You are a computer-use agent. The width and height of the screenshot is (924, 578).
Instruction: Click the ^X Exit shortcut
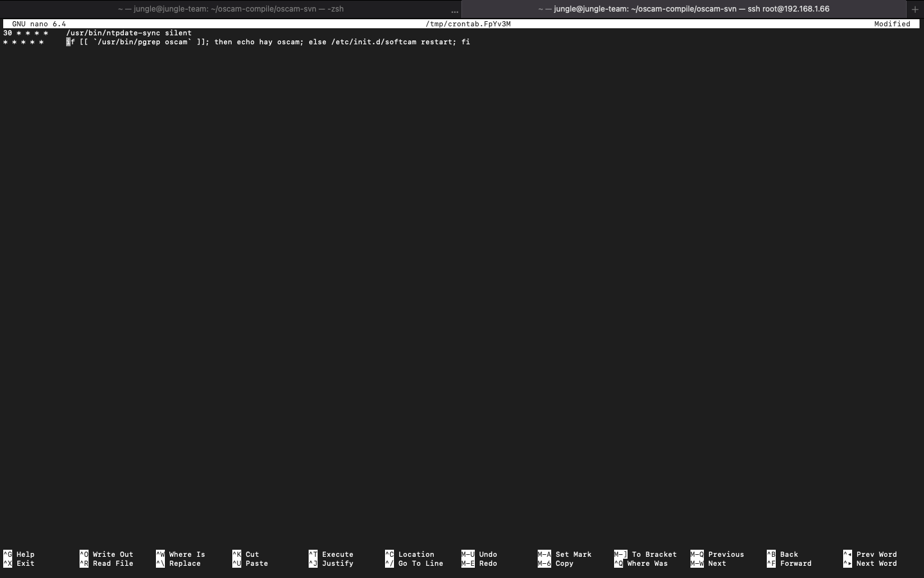[x=19, y=563]
